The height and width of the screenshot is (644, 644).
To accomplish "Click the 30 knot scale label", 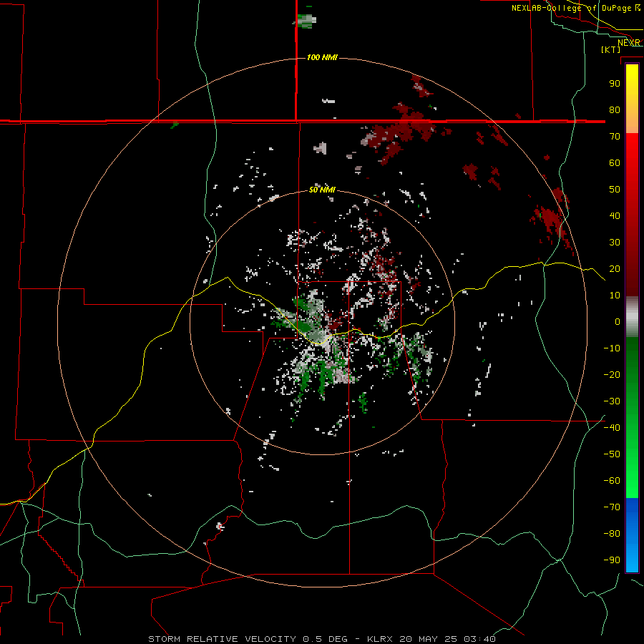I will click(615, 243).
